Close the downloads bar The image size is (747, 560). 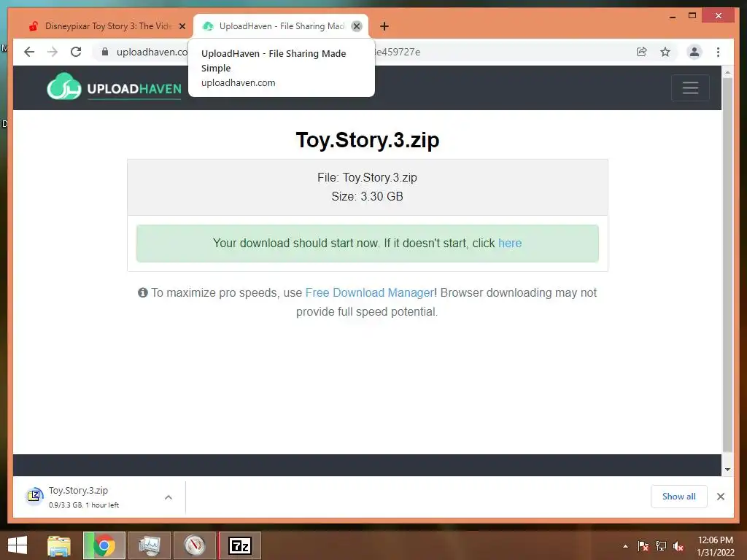720,496
